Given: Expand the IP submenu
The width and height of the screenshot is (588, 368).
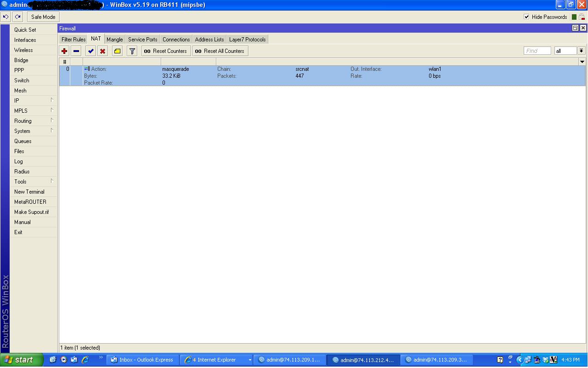Looking at the screenshot, I should (34, 100).
